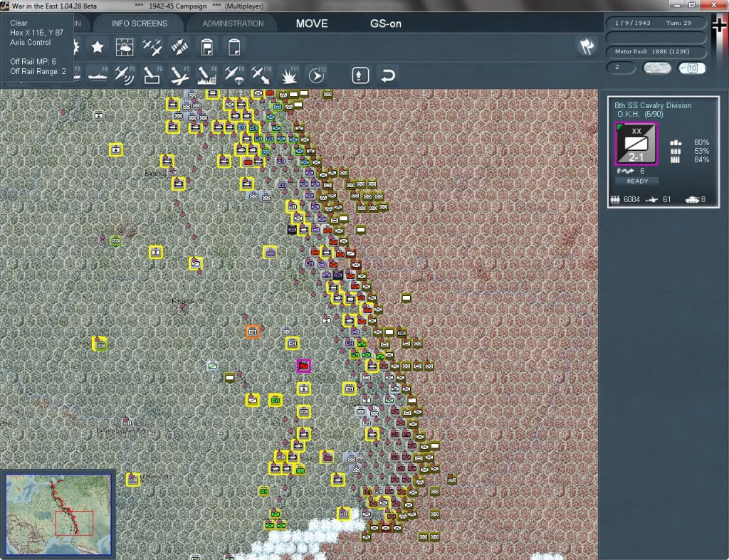Switch to the ADMINISTRATION tab
Screen dimensions: 729x560
[x=233, y=23]
